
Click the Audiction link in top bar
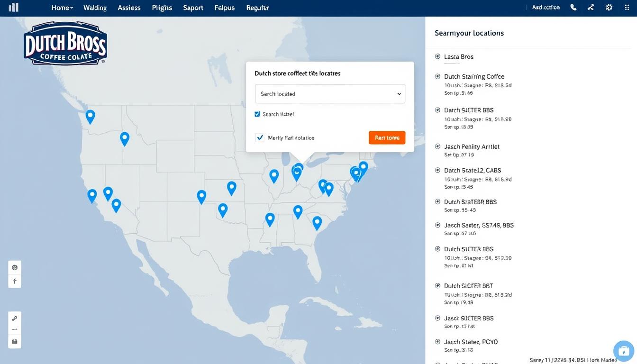coord(546,8)
